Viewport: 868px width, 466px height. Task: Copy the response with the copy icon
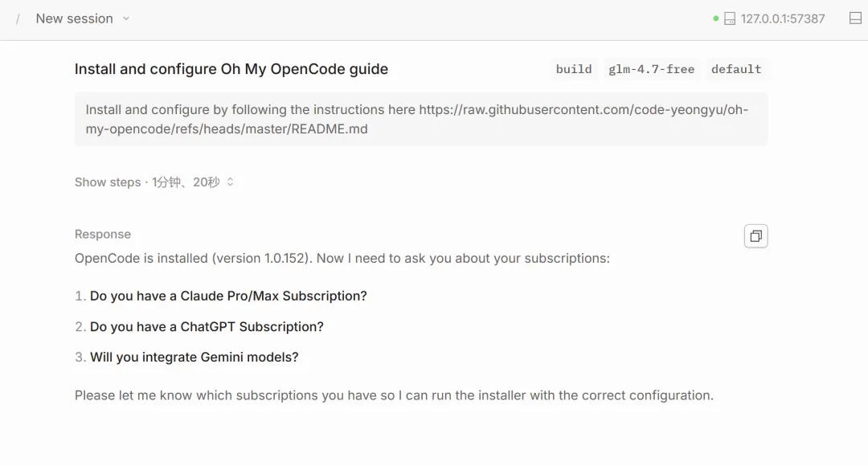coord(755,236)
